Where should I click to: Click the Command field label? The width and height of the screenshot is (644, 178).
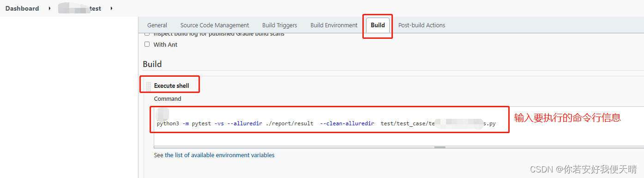coord(168,98)
